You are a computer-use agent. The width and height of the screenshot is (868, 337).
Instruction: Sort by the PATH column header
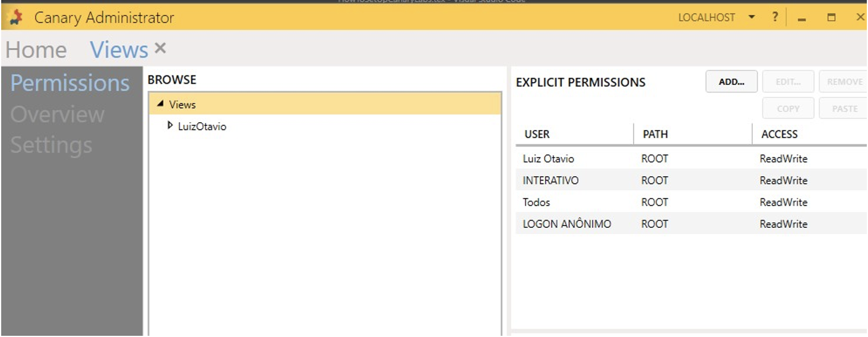(x=655, y=134)
